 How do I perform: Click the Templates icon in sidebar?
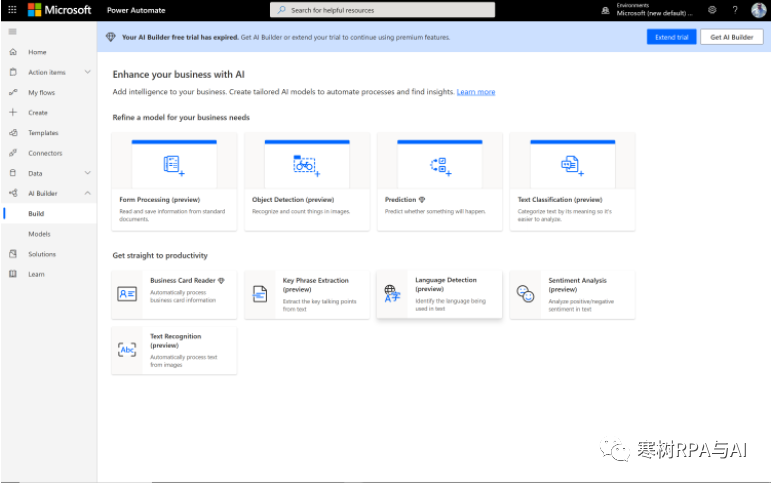coord(13,132)
